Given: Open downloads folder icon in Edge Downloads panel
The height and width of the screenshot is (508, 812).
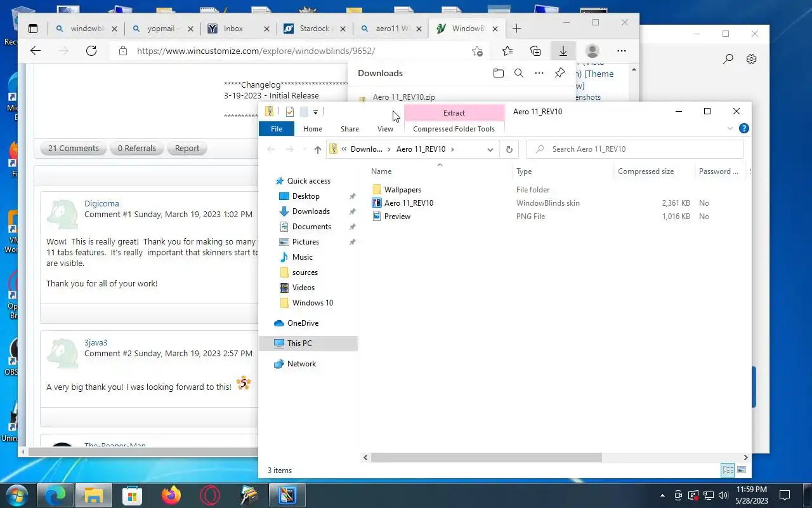Looking at the screenshot, I should [x=499, y=73].
